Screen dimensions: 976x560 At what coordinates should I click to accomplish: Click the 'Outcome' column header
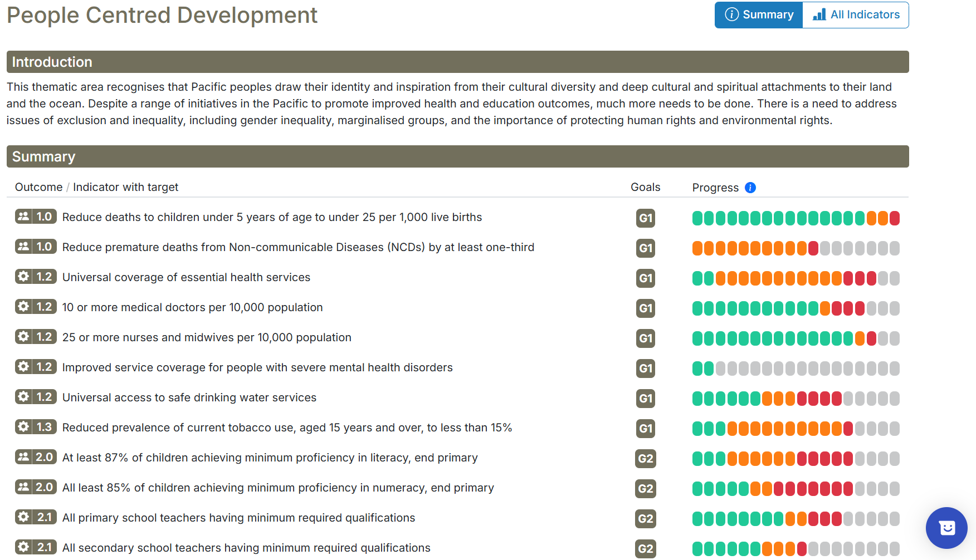coord(38,187)
